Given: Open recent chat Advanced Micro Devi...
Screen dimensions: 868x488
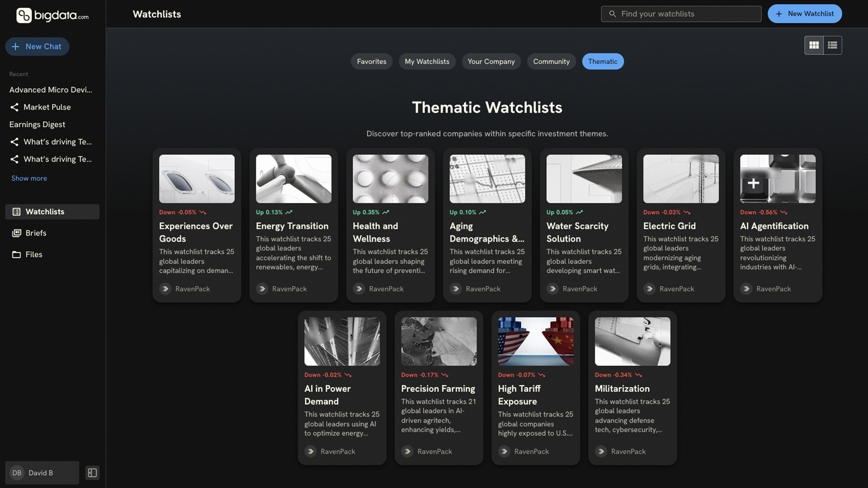Looking at the screenshot, I should 51,90.
